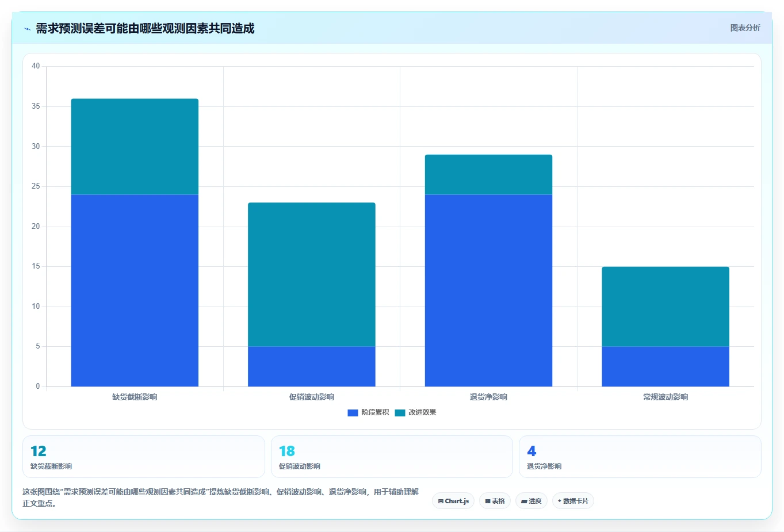784x532 pixels.
Task: Open the 促销波动影响 card showing 18
Action: coord(392,457)
